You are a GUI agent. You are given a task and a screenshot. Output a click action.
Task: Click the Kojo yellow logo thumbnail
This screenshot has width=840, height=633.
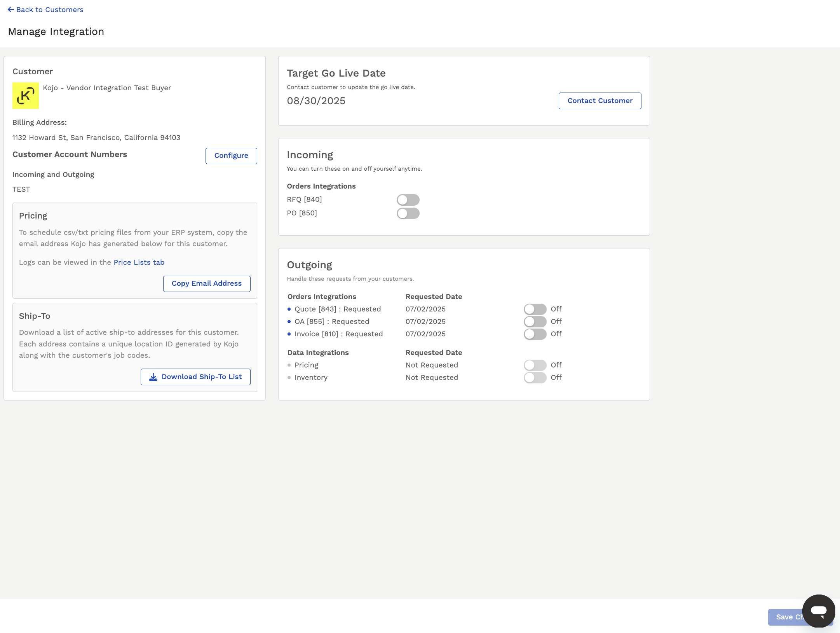coord(26,96)
